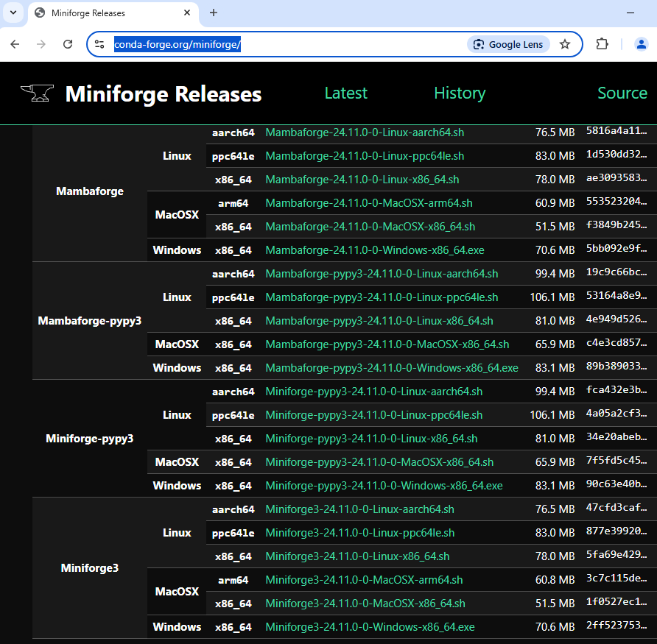657x644 pixels.
Task: Download Miniforge-pypy3 Linux ppc64le installer
Action: pyautogui.click(x=373, y=415)
